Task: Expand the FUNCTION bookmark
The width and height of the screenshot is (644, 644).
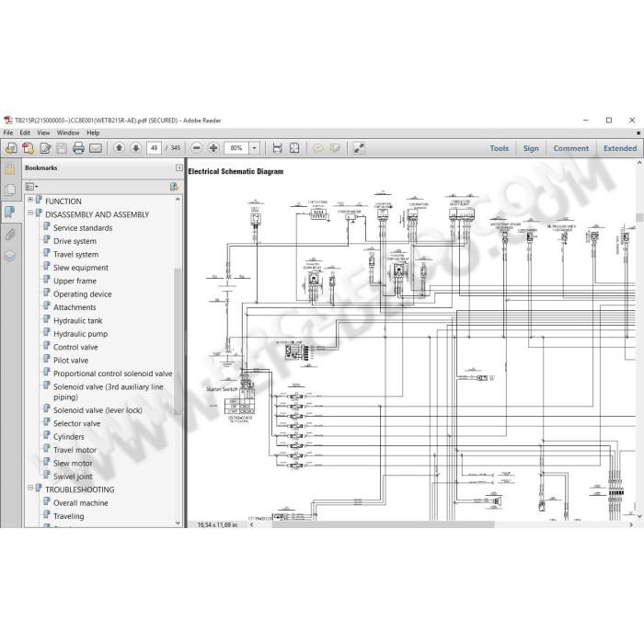Action: [30, 200]
